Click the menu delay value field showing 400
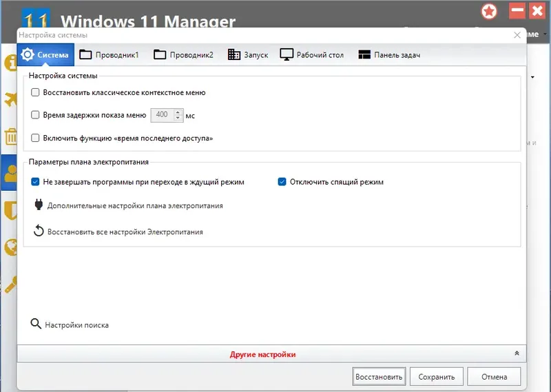551x392 pixels. (162, 115)
